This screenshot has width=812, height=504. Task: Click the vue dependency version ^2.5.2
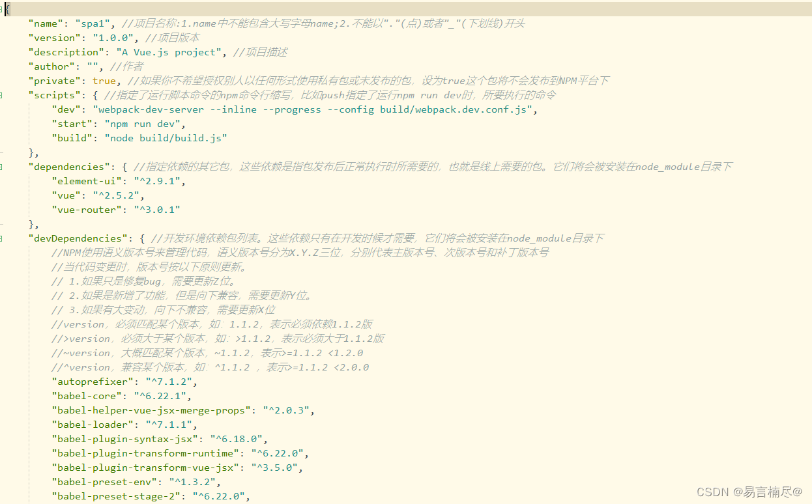point(117,195)
